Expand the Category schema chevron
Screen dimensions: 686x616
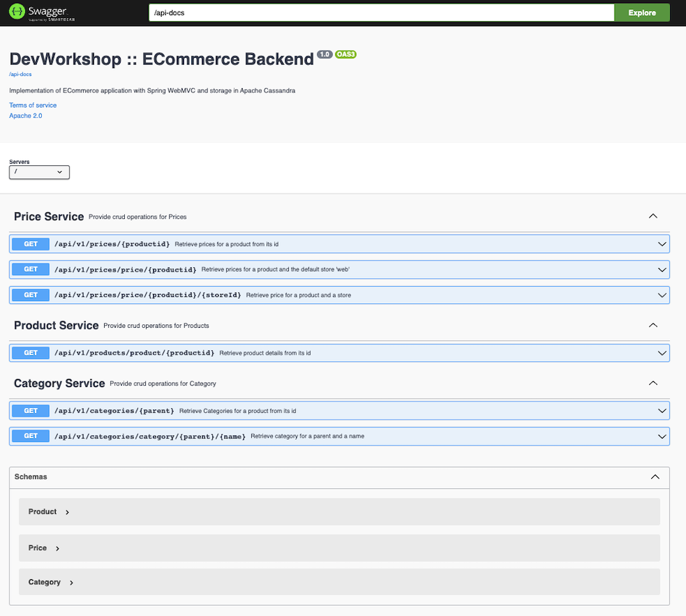click(71, 583)
